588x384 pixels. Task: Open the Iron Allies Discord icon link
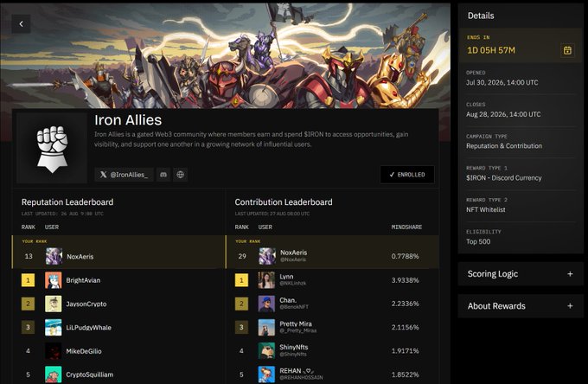(x=163, y=175)
